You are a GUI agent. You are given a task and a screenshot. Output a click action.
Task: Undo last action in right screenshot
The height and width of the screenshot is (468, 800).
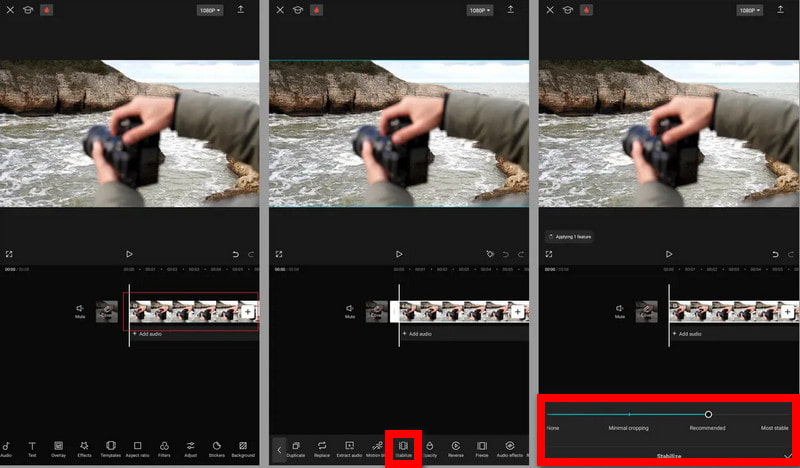coord(776,254)
